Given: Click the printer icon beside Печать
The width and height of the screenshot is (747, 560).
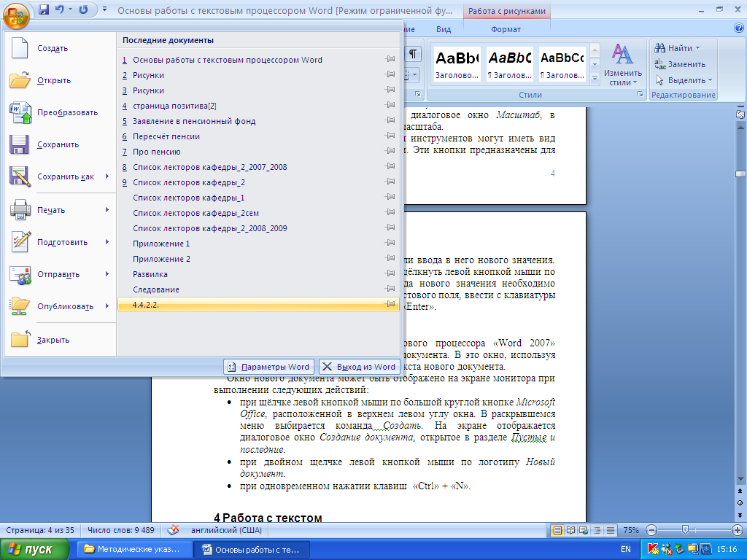Looking at the screenshot, I should [x=20, y=210].
